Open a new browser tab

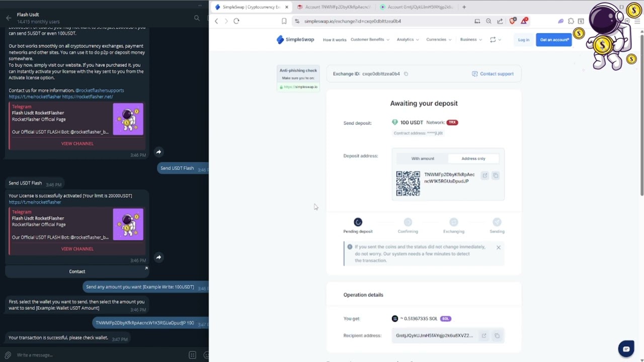pyautogui.click(x=464, y=7)
